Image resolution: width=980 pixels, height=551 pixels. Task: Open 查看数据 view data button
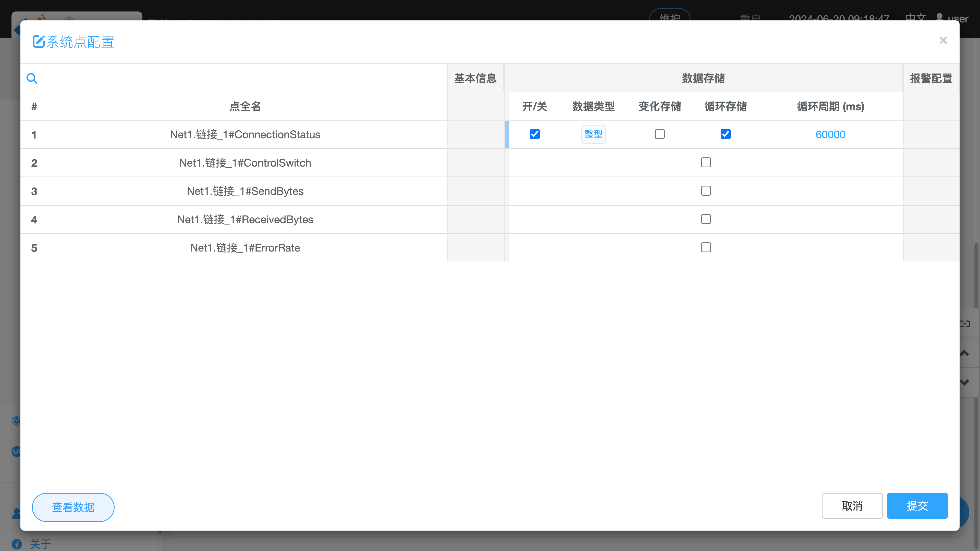click(x=73, y=507)
